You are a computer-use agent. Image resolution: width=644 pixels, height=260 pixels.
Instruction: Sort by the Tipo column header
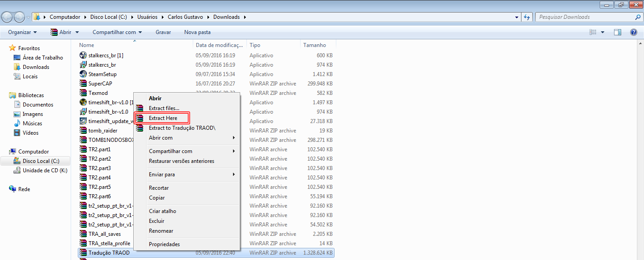(x=274, y=45)
